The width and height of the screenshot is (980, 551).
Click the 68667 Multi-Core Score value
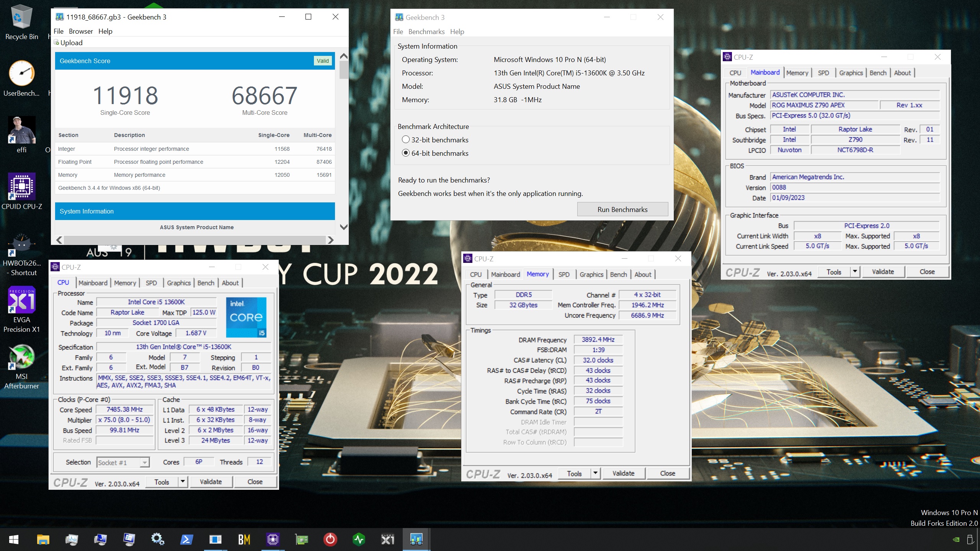point(265,96)
